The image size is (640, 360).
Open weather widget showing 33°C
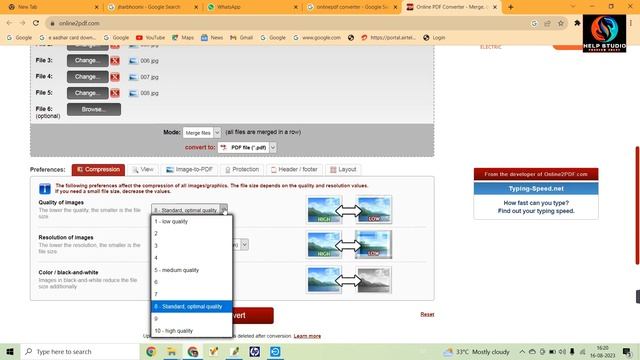[476, 351]
